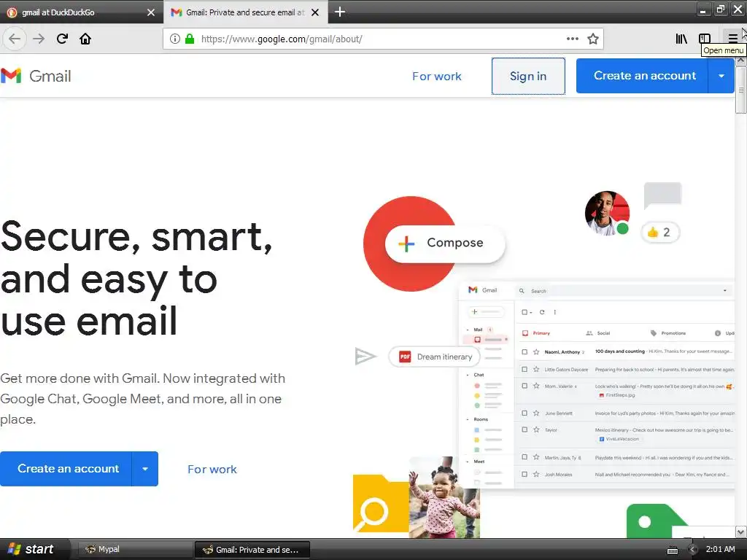Click the lower Create an account button

(66, 469)
